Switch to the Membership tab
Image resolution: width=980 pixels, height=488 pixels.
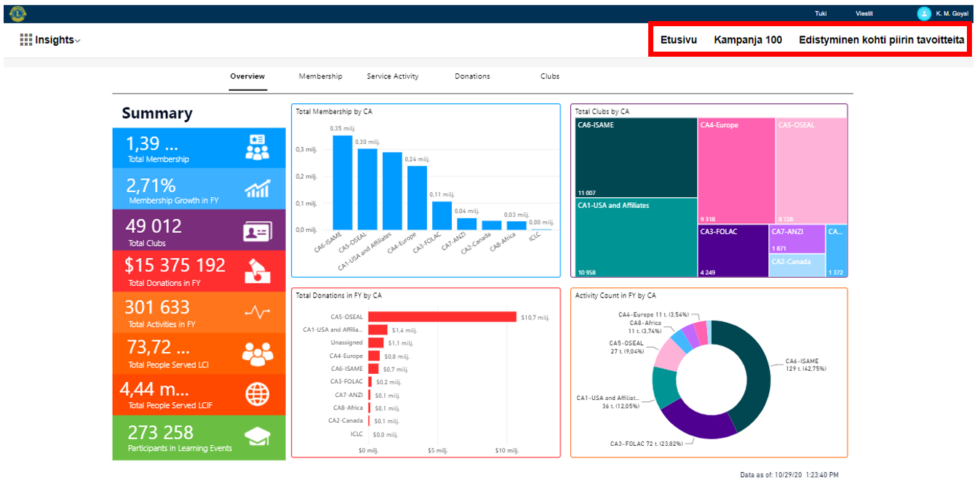(320, 76)
